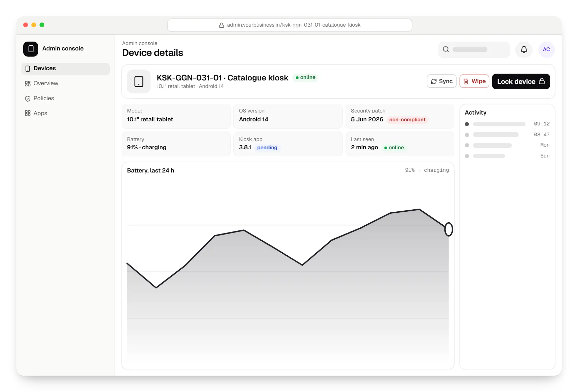This screenshot has height=392, width=578.
Task: Focus the search input field
Action: point(474,49)
